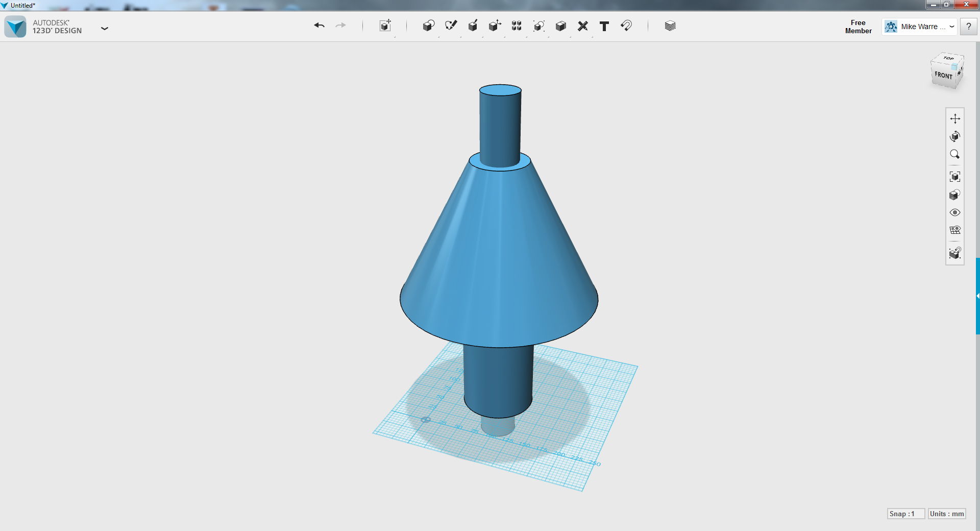Open the 123D Design application menu logo
This screenshot has height=531, width=980.
[15, 27]
